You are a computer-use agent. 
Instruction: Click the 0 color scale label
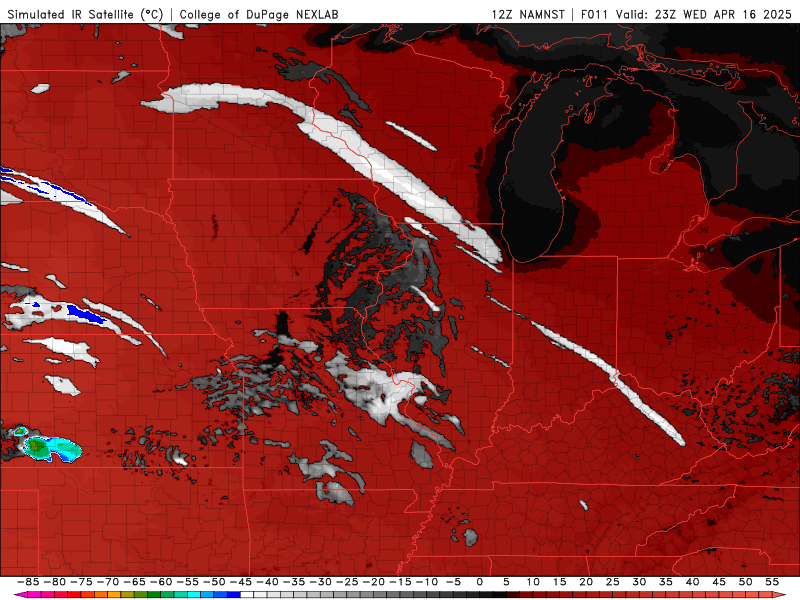click(479, 582)
